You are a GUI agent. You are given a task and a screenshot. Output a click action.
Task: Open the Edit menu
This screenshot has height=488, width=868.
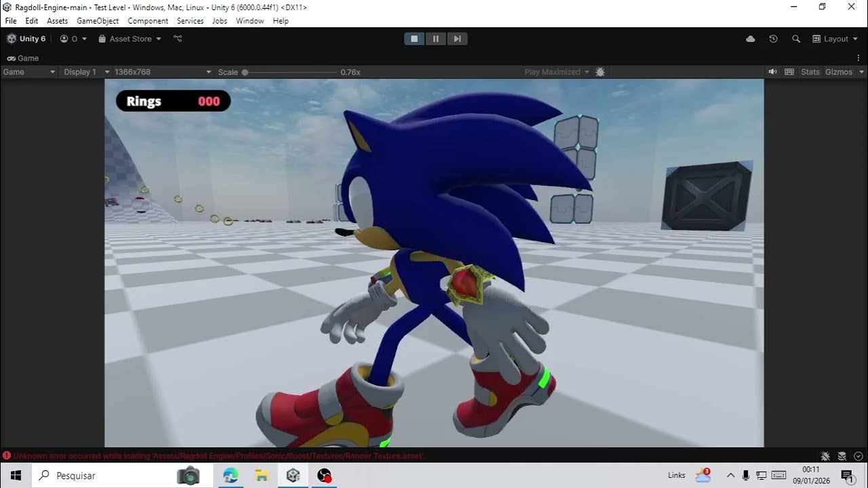pyautogui.click(x=32, y=21)
